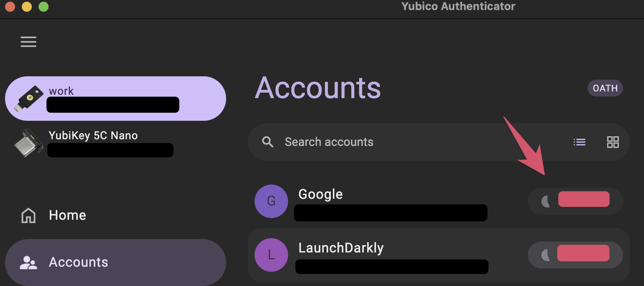Click the magnifier search icon
644x286 pixels.
pyautogui.click(x=268, y=142)
